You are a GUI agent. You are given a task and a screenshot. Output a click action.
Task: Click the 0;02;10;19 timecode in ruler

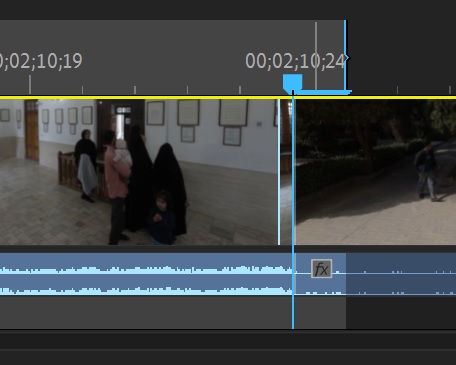click(x=41, y=61)
